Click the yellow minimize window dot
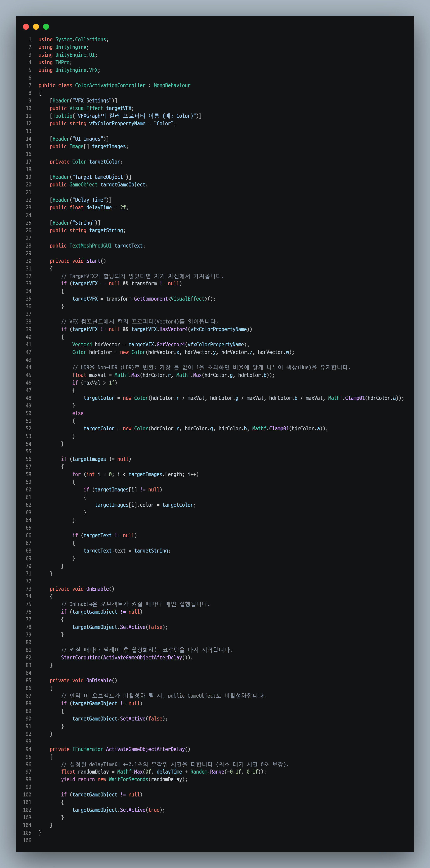 (x=36, y=27)
